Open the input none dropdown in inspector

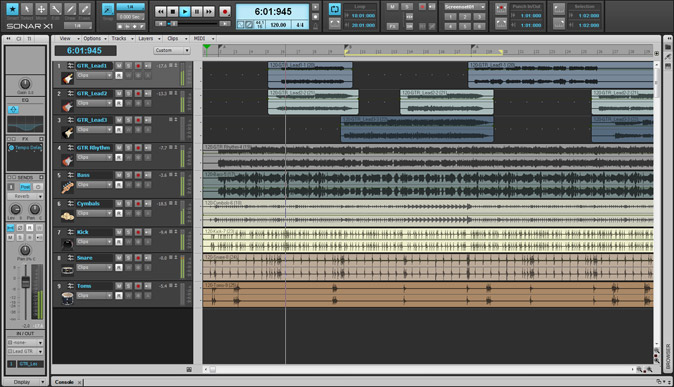(25, 343)
